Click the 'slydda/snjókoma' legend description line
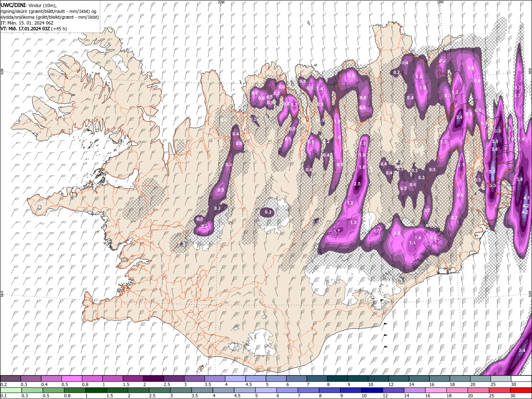Viewport: 532px width, 399px height. pyautogui.click(x=50, y=17)
